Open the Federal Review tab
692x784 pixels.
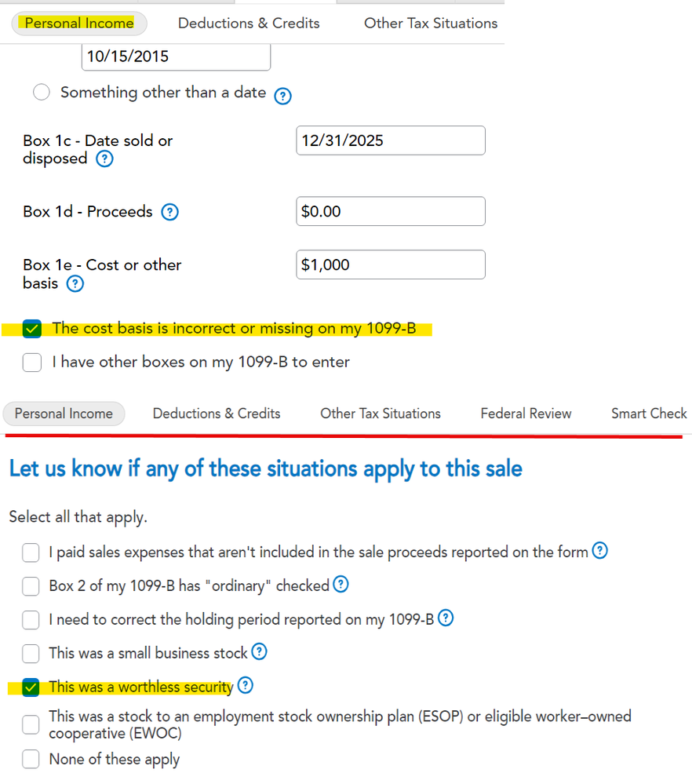[526, 413]
